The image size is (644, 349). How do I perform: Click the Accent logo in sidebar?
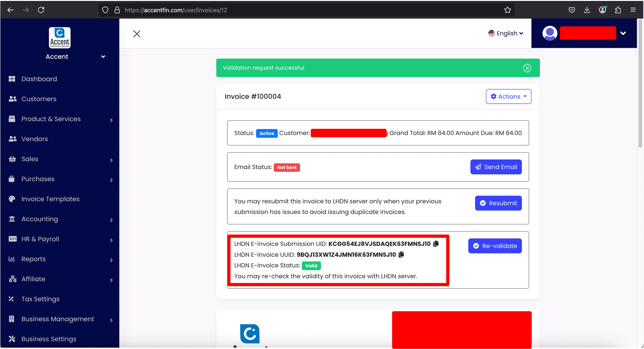pos(60,38)
